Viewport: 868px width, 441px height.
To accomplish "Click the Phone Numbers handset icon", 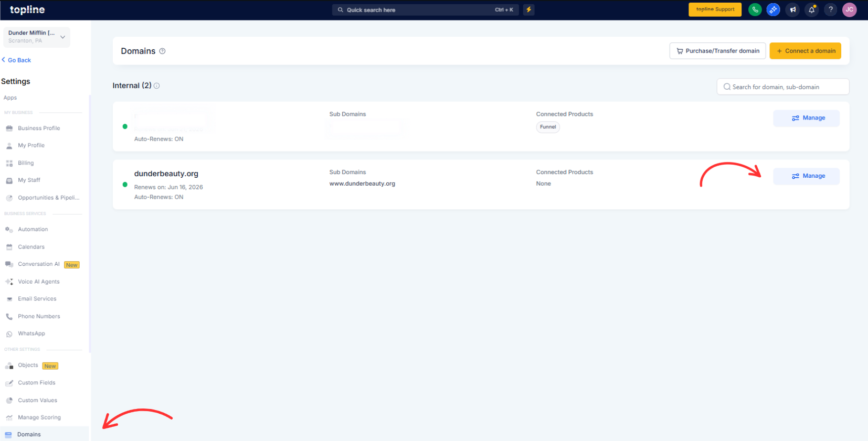I will click(x=9, y=317).
